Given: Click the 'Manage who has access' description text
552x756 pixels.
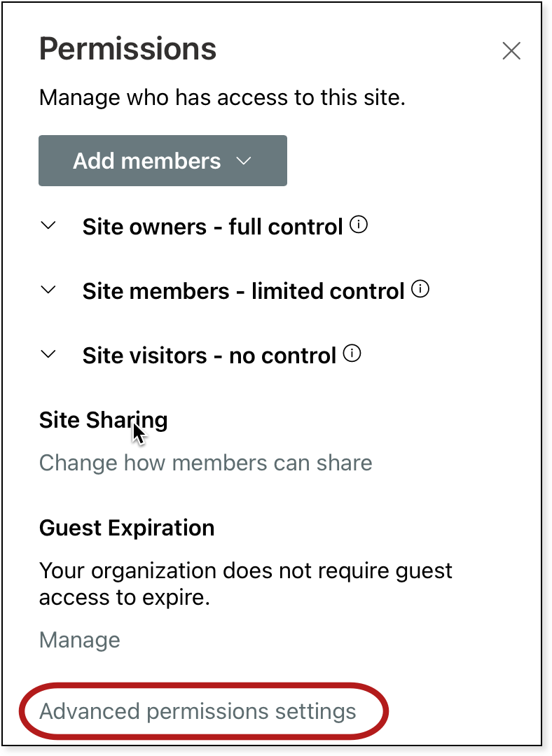Looking at the screenshot, I should click(222, 97).
